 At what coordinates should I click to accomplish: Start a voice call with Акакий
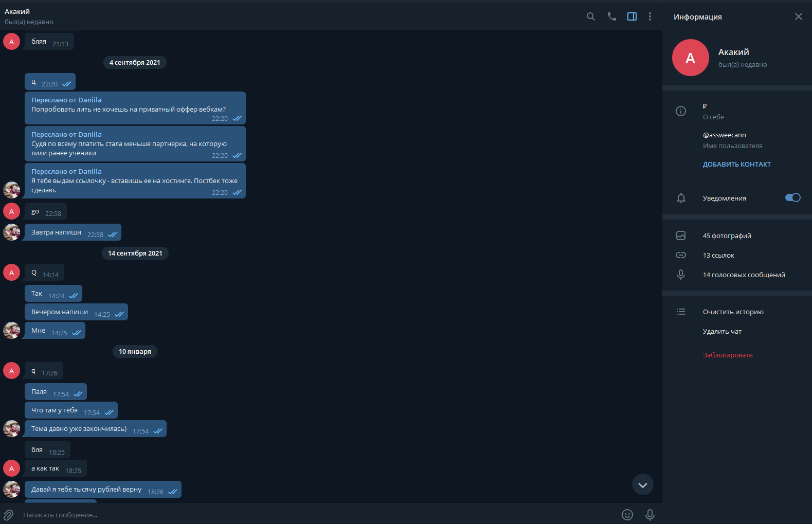611,16
